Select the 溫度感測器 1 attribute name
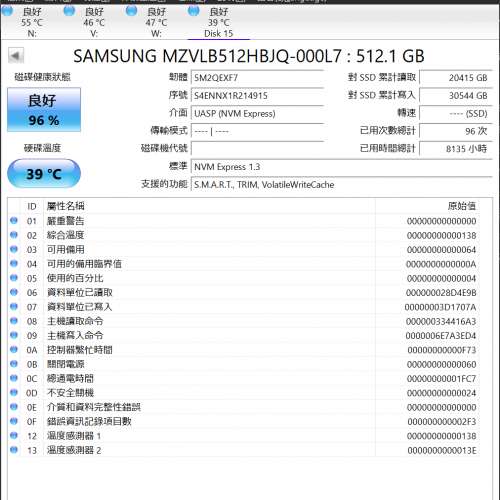500x500 pixels. coord(74,436)
